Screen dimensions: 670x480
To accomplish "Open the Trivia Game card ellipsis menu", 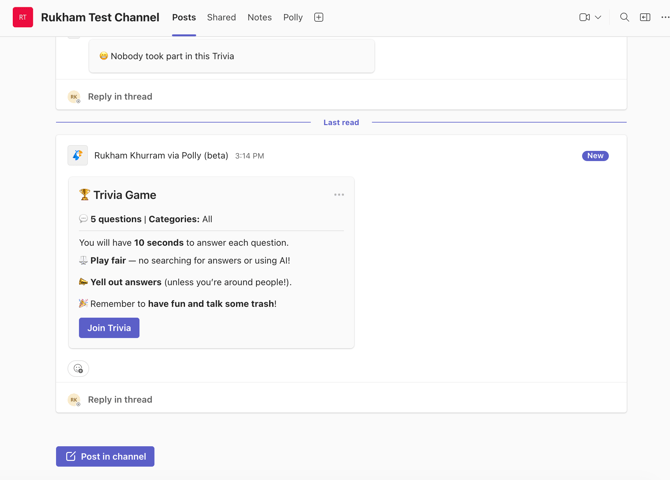I will pos(339,195).
